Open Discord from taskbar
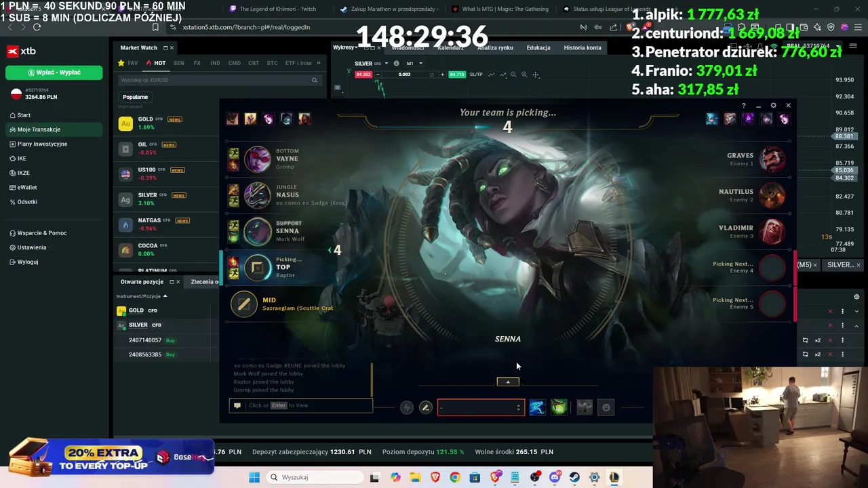Viewport: 868px width, 488px height. (x=555, y=477)
